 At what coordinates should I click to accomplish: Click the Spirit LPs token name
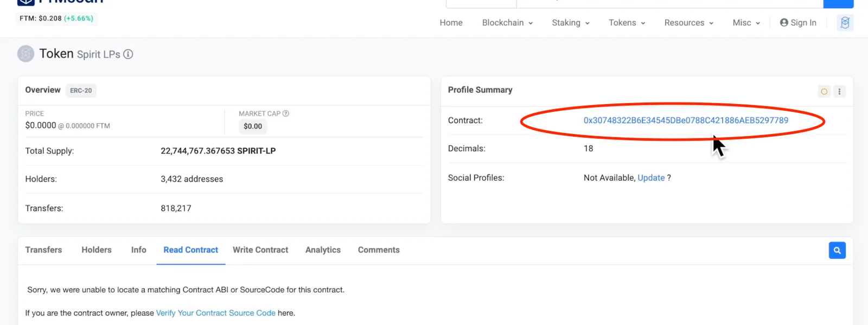point(99,54)
